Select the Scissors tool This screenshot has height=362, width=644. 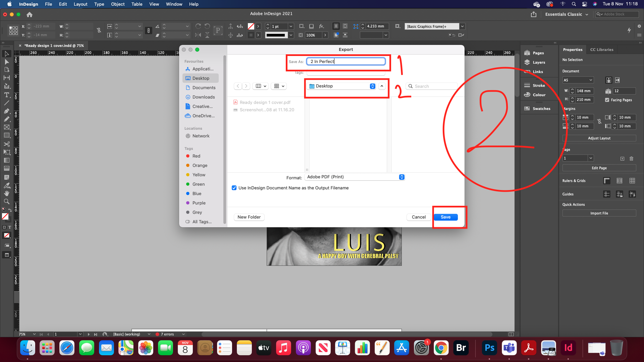coord(6,144)
